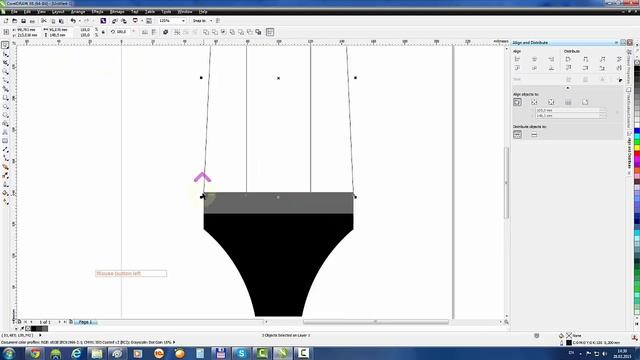Select the Polygon tool
640x360 pixels.
[5, 115]
